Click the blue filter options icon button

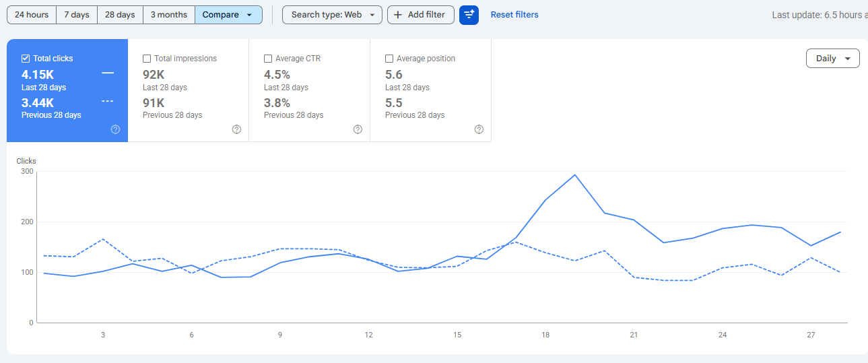pos(469,15)
